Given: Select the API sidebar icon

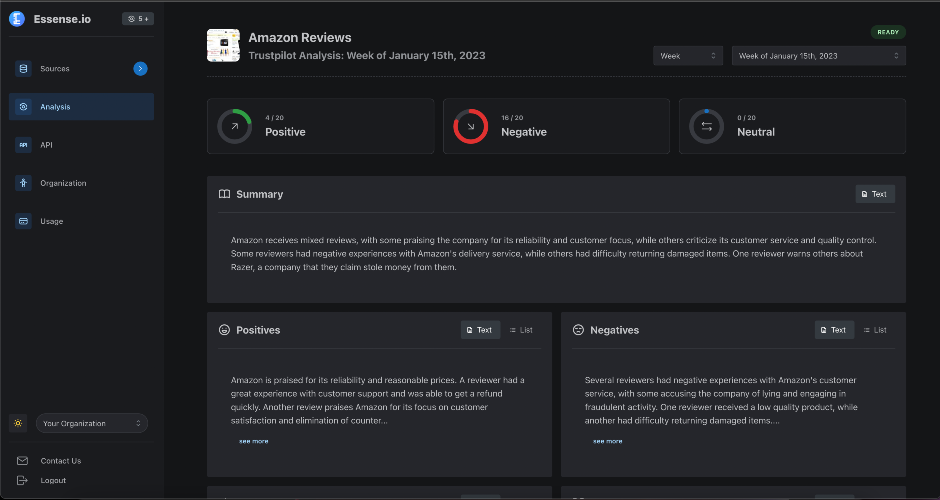Looking at the screenshot, I should 23,144.
